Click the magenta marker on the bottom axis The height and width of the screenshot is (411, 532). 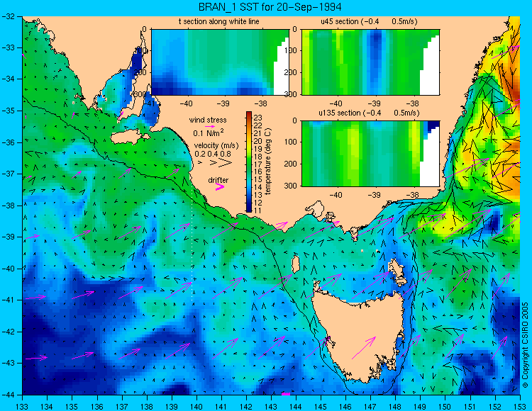[x=286, y=394]
